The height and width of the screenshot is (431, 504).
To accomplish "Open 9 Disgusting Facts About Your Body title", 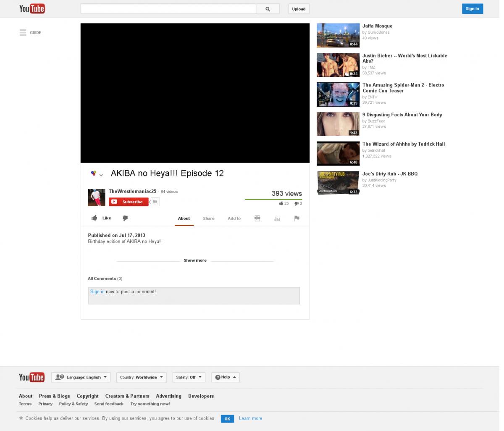I will [402, 115].
